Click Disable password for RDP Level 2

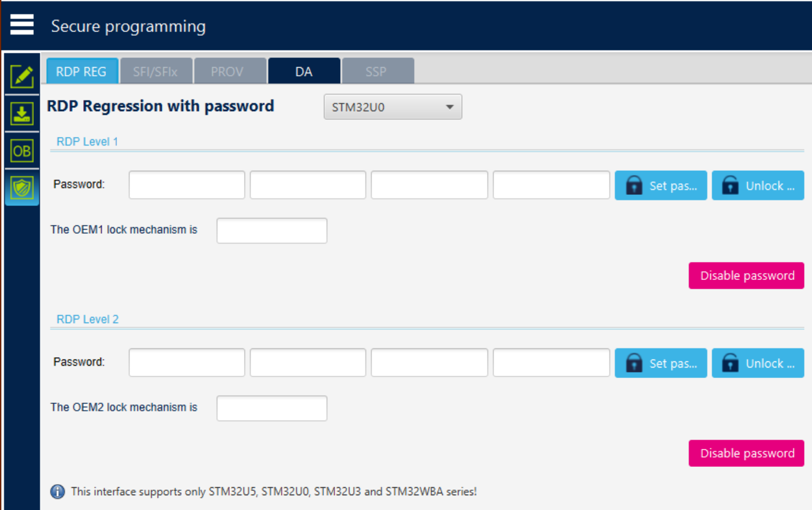(746, 453)
